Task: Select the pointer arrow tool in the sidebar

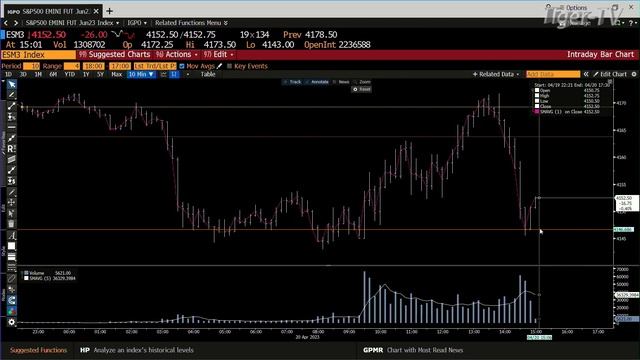Action: (x=11, y=84)
